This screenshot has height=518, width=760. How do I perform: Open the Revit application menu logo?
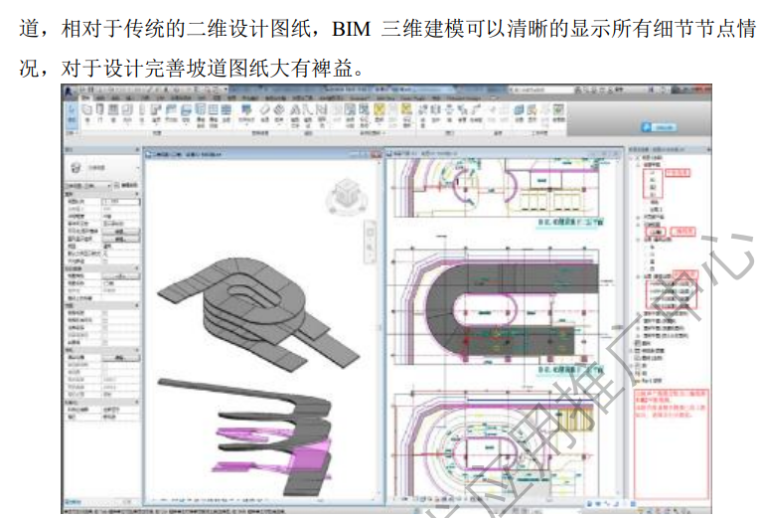[x=70, y=90]
